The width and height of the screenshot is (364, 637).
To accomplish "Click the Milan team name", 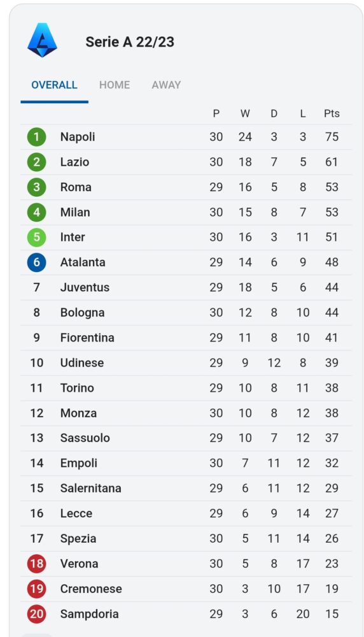I will tap(75, 213).
